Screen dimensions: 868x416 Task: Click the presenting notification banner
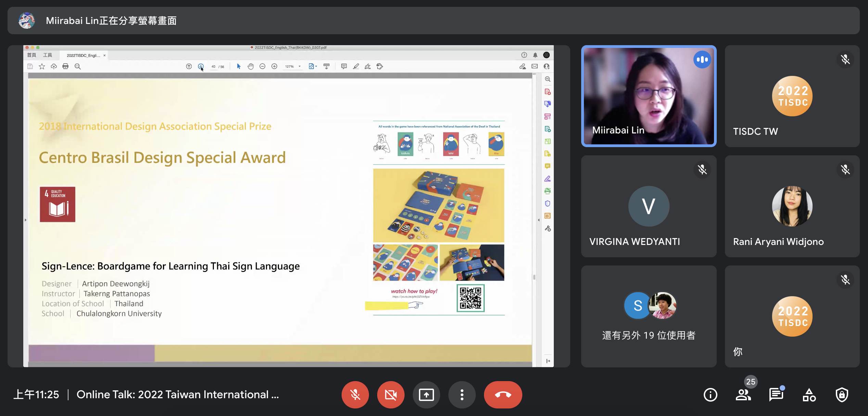(433, 21)
